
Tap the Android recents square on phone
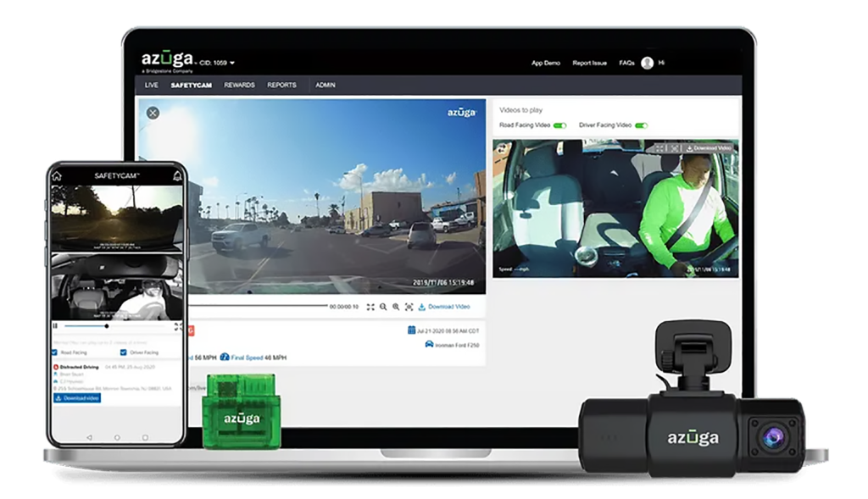tap(145, 438)
